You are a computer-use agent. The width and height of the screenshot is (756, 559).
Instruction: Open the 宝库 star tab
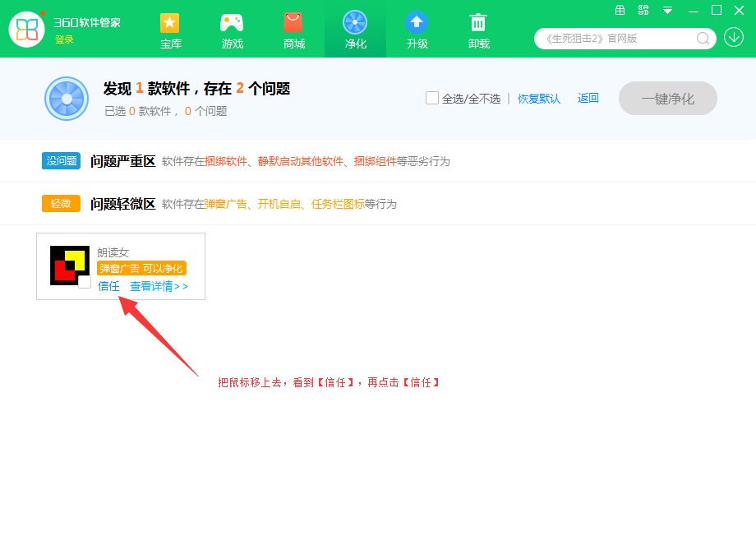pyautogui.click(x=170, y=31)
